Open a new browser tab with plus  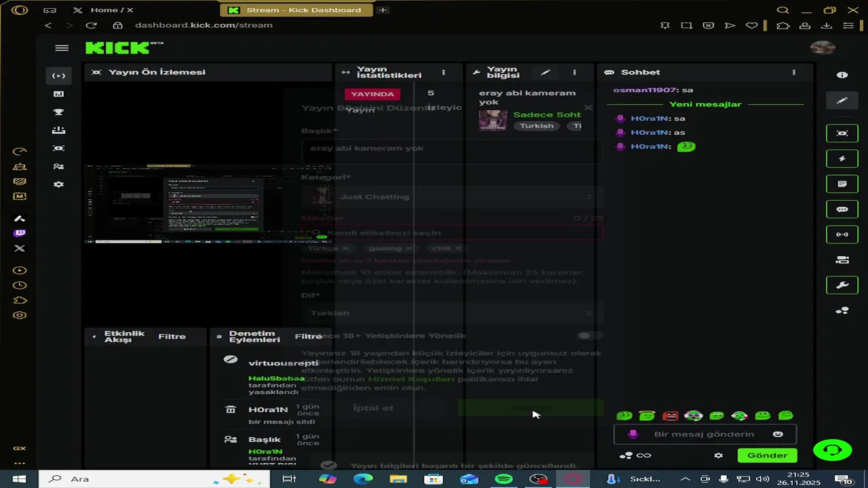[383, 10]
